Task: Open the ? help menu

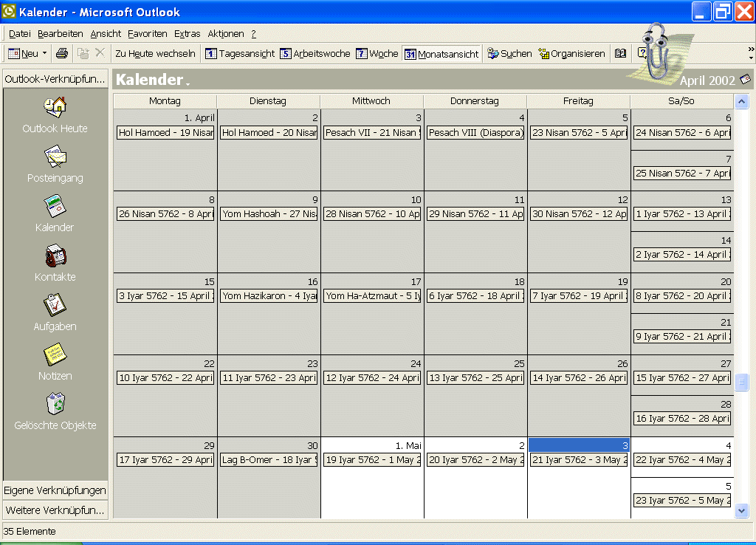Action: coord(254,34)
